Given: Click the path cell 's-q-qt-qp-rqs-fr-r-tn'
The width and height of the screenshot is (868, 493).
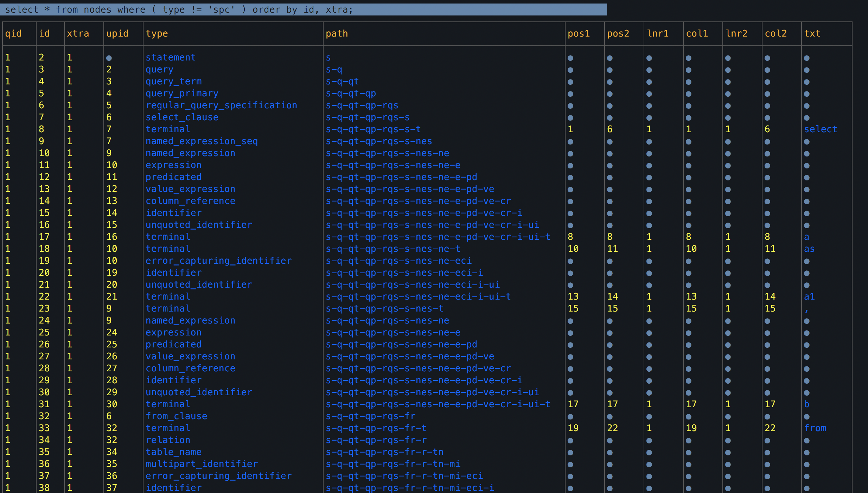Looking at the screenshot, I should coord(384,452).
